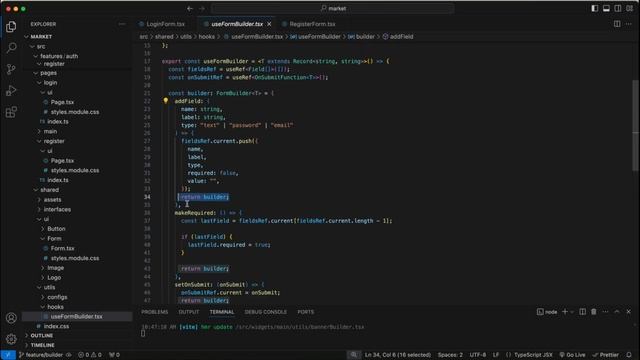Screen dimensions: 640x360
Task: Toggle the bottom panel visibility
Action: [x=607, y=8]
